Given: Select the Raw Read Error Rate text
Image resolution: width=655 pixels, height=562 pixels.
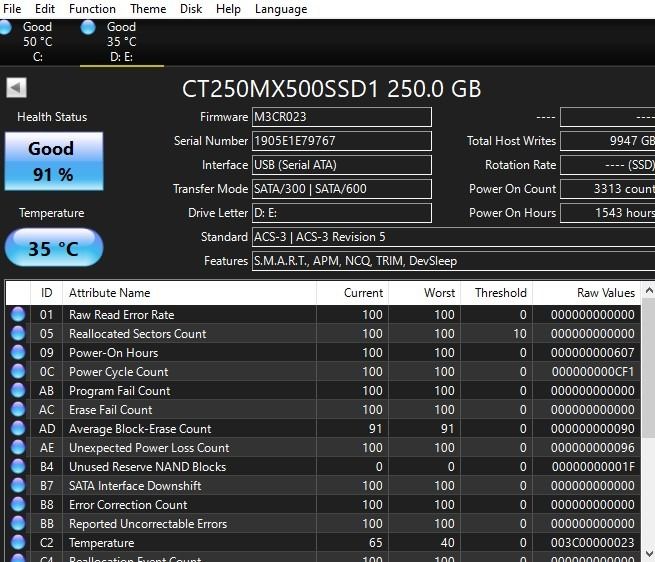Looking at the screenshot, I should tap(122, 315).
